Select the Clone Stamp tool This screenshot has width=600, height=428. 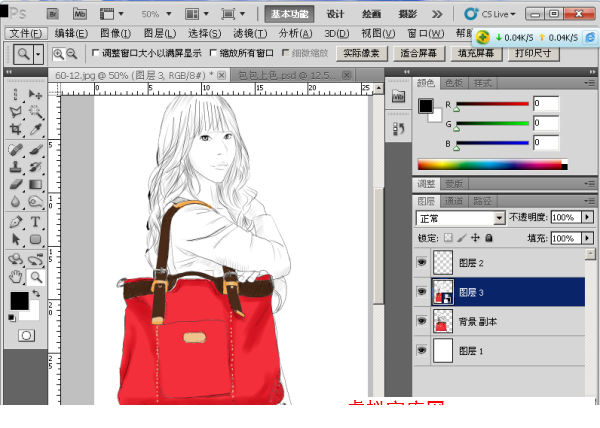[x=15, y=167]
